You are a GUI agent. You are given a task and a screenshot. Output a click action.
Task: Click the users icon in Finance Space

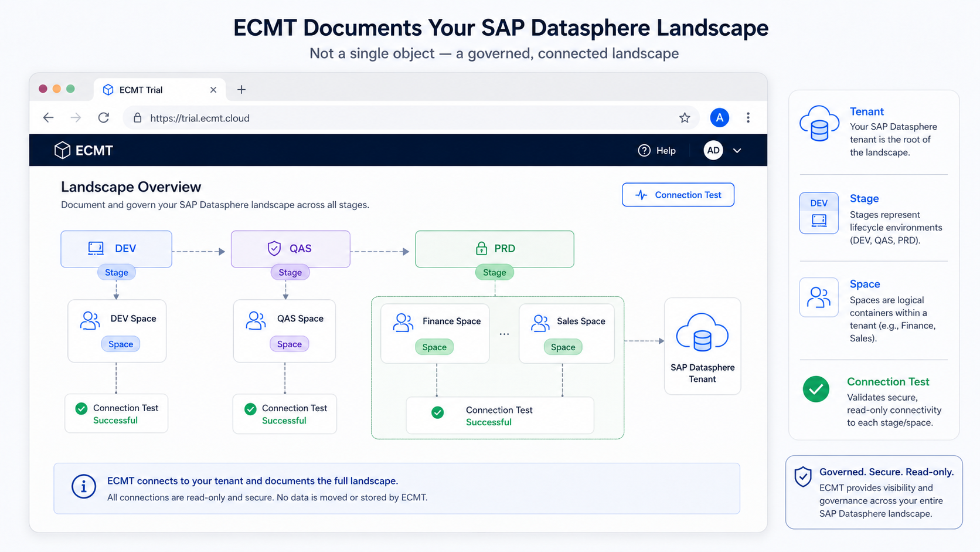point(403,323)
